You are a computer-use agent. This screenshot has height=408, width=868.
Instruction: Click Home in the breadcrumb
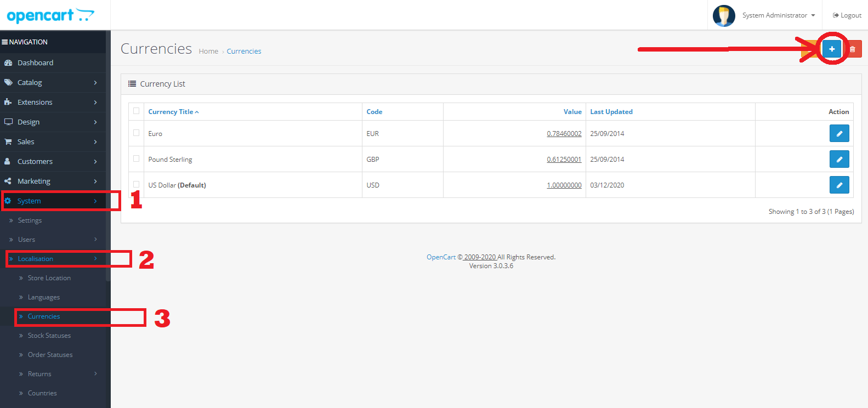[x=208, y=51]
